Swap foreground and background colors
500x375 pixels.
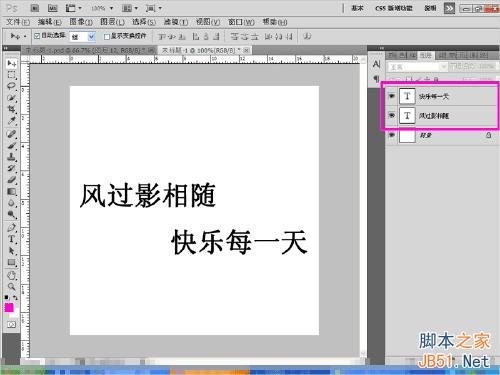[15, 297]
